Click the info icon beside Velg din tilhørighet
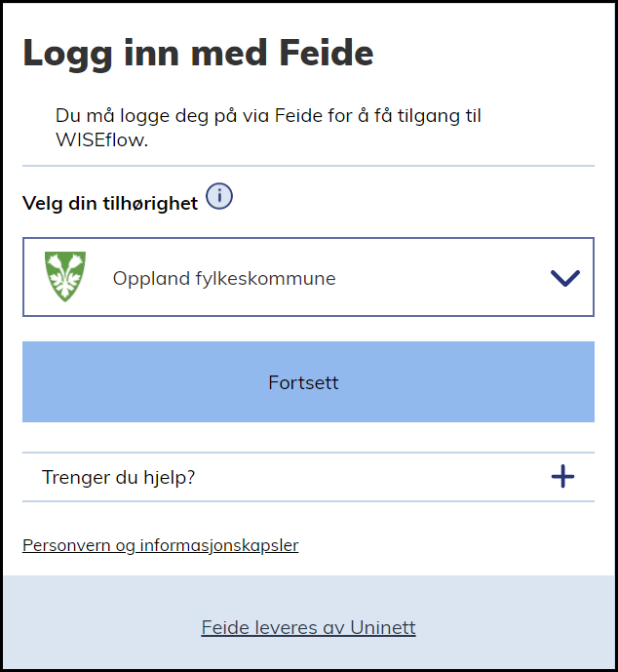618x672 pixels. 219,196
